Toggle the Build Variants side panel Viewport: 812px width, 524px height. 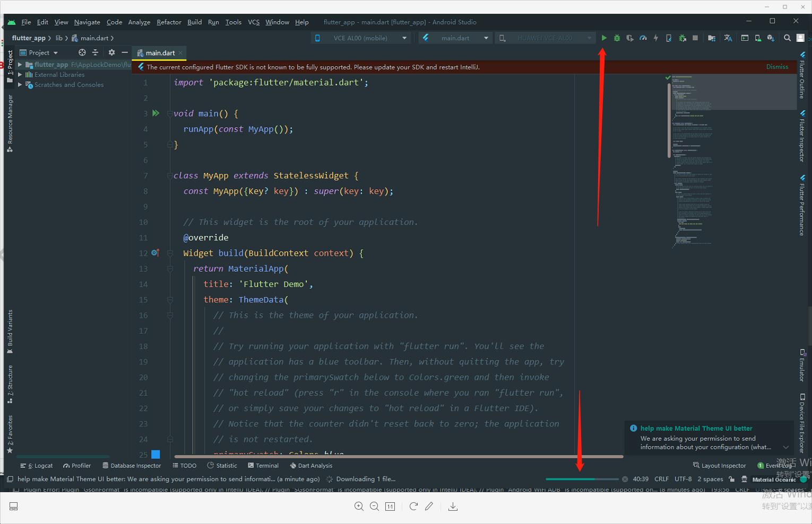click(10, 332)
